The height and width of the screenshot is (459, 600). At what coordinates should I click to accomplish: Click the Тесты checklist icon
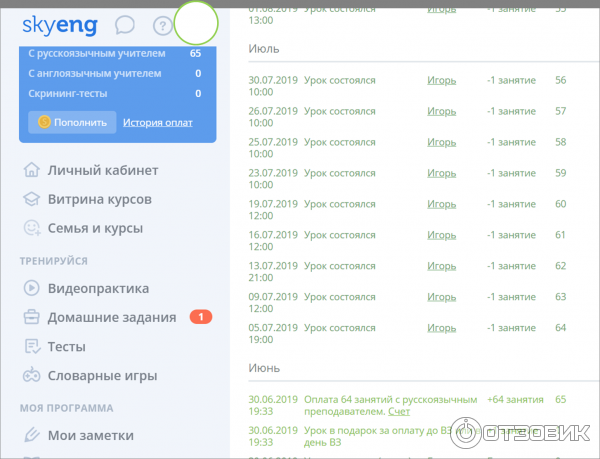(x=32, y=347)
